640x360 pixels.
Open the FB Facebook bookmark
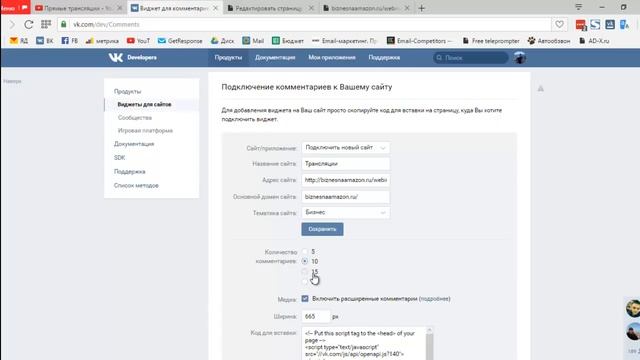[x=70, y=41]
